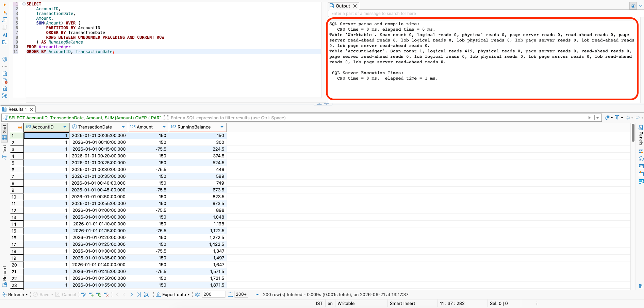Viewport: 644px width, 308px height.
Task: Select cell 2026-01-01 01:00:00.000
Action: pyautogui.click(x=99, y=210)
